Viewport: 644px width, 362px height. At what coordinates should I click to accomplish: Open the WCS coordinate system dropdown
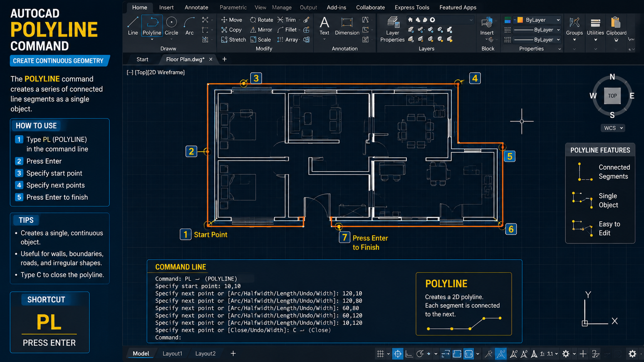tap(613, 128)
